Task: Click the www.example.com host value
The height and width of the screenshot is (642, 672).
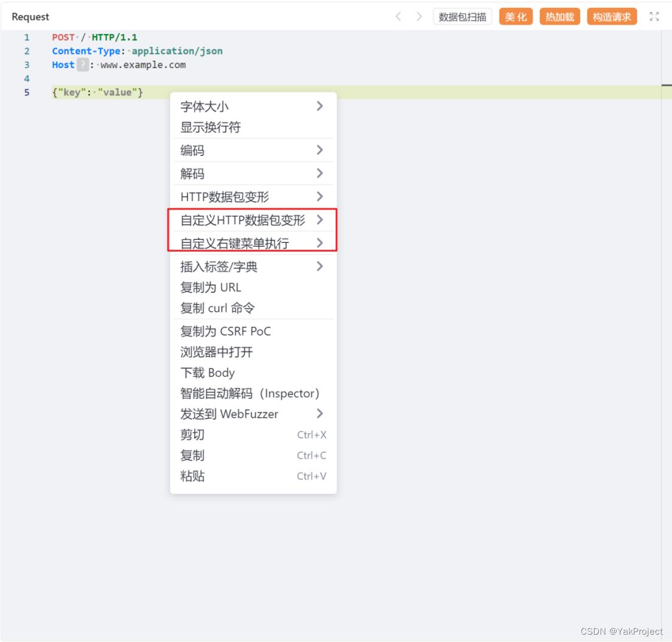Action: [x=143, y=65]
